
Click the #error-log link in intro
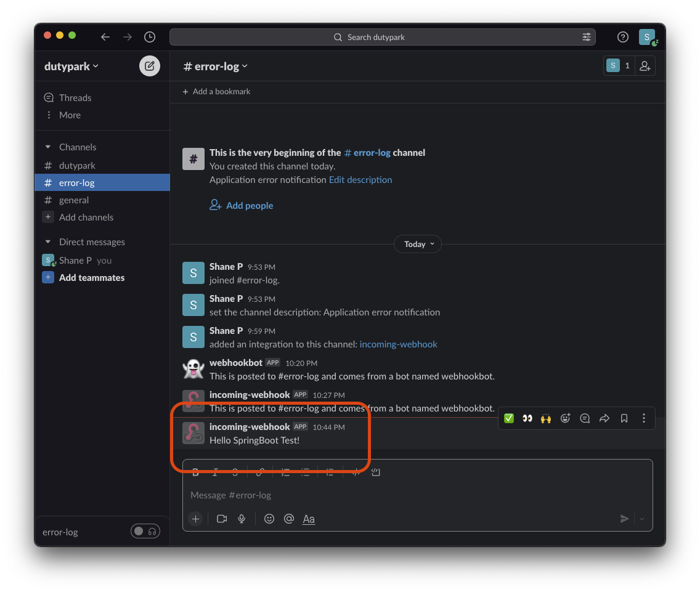coord(367,153)
